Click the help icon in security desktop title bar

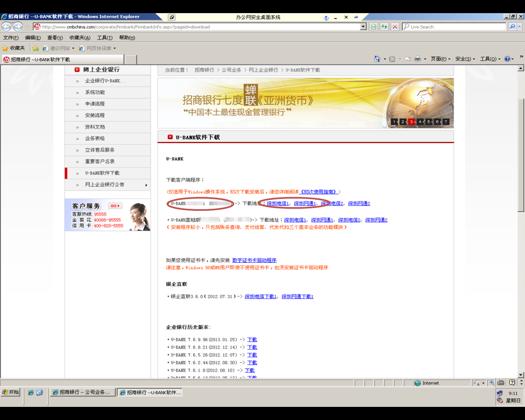(x=326, y=18)
